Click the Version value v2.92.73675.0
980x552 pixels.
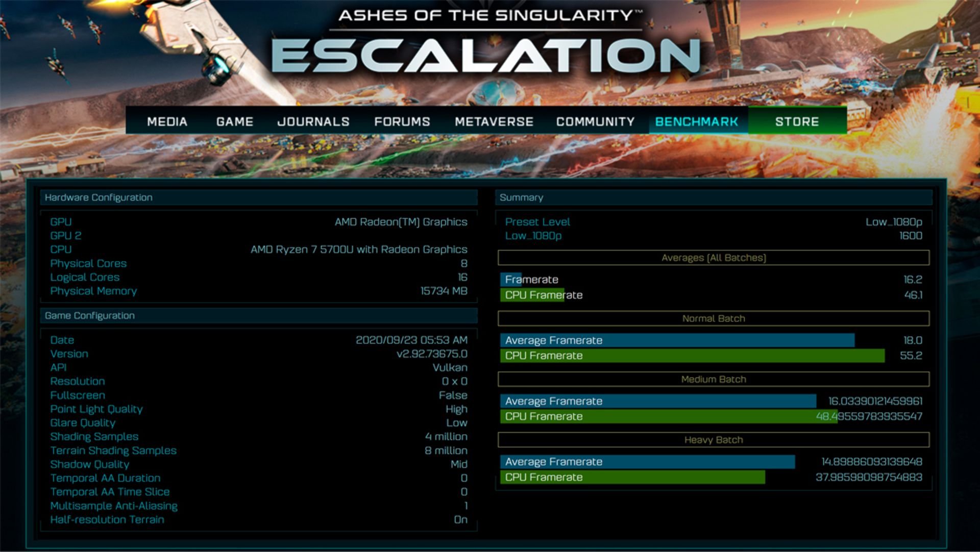[432, 354]
